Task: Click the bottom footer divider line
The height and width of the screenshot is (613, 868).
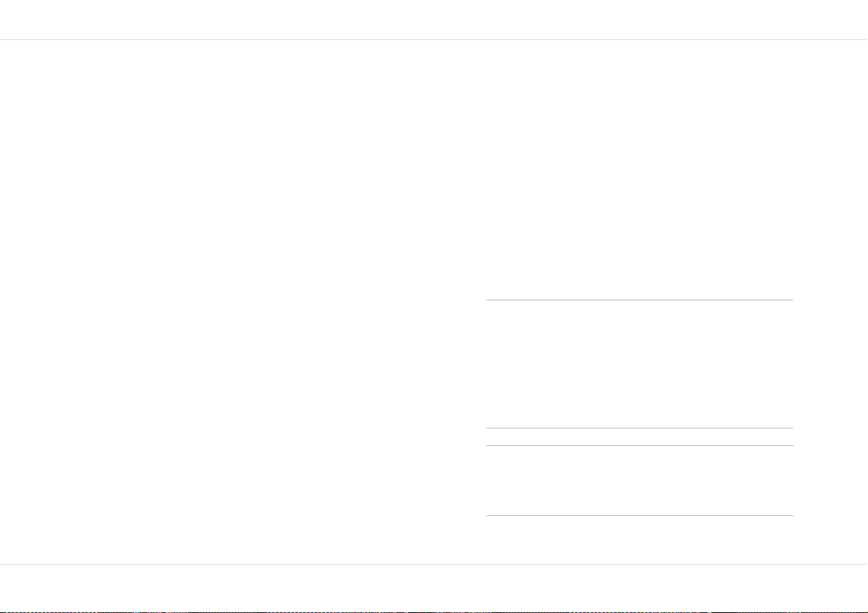Action: 434,564
